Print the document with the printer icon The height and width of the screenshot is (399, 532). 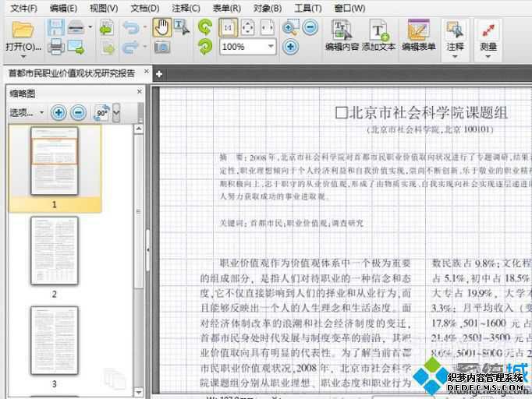(x=56, y=47)
